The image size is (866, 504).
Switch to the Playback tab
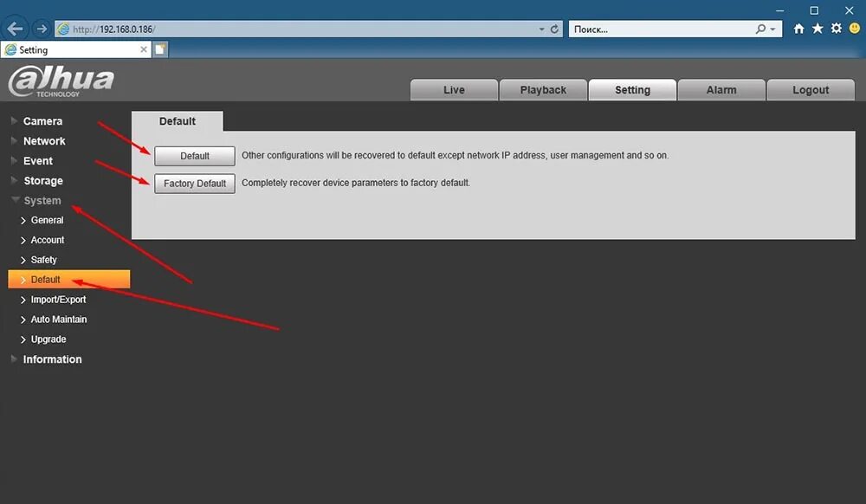[543, 90]
